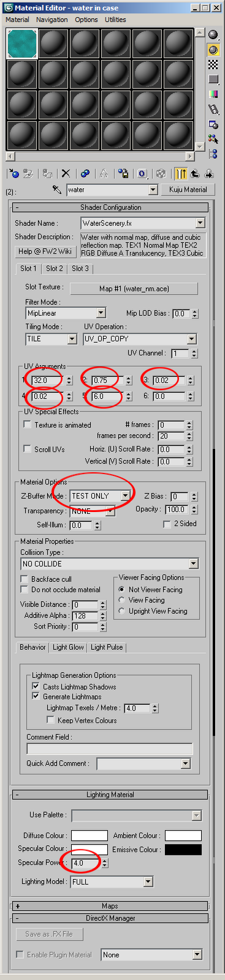Viewport: 225px width, 980px height.
Task: Open the Utilities menu
Action: pos(115,20)
